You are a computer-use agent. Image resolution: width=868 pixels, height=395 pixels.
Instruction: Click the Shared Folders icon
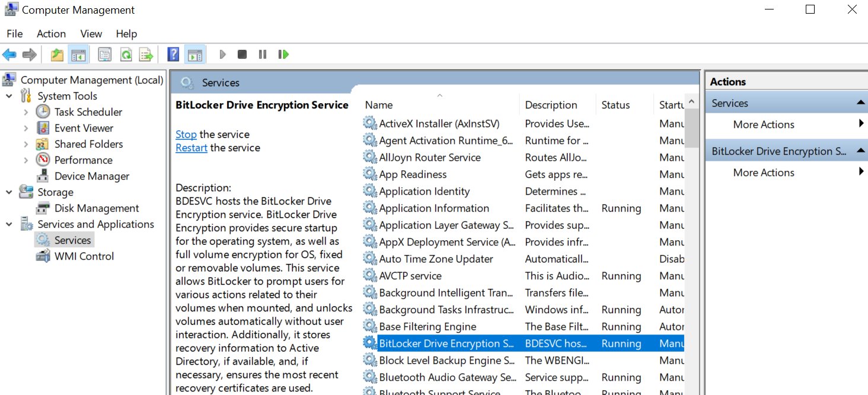(x=43, y=144)
